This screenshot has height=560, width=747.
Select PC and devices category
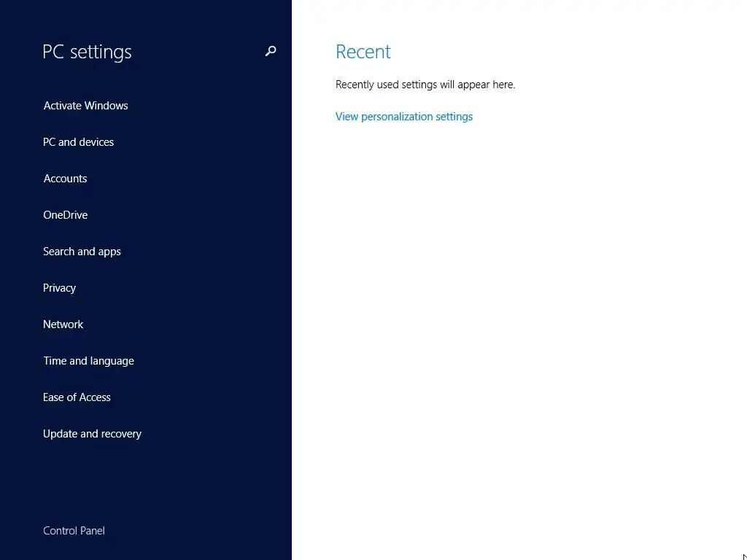[x=78, y=142]
